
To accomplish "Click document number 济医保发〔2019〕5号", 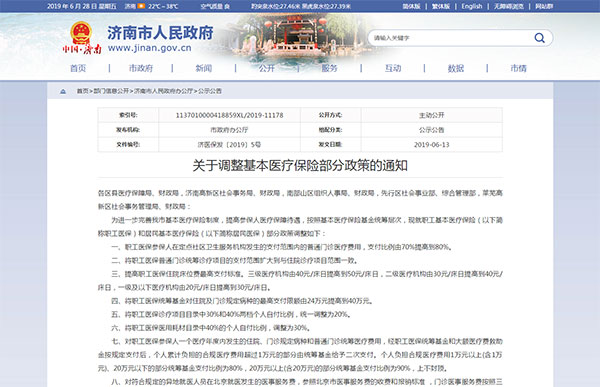I will pyautogui.click(x=229, y=145).
